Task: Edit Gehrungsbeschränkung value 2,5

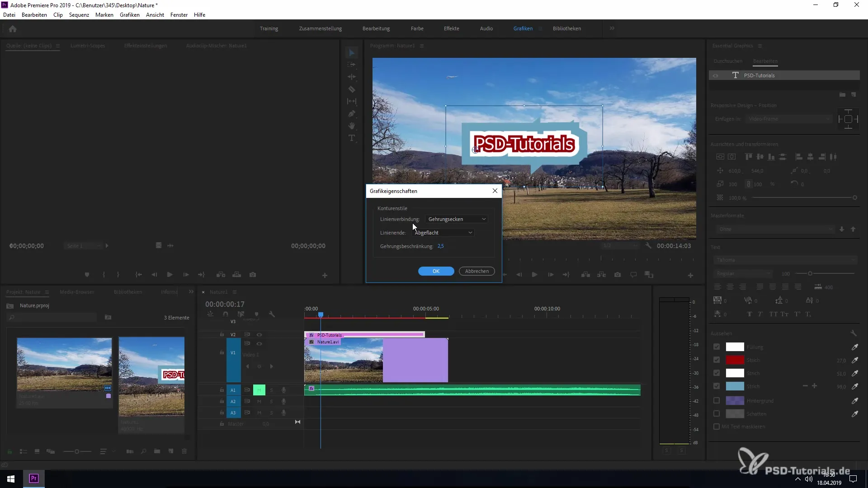Action: (x=441, y=246)
